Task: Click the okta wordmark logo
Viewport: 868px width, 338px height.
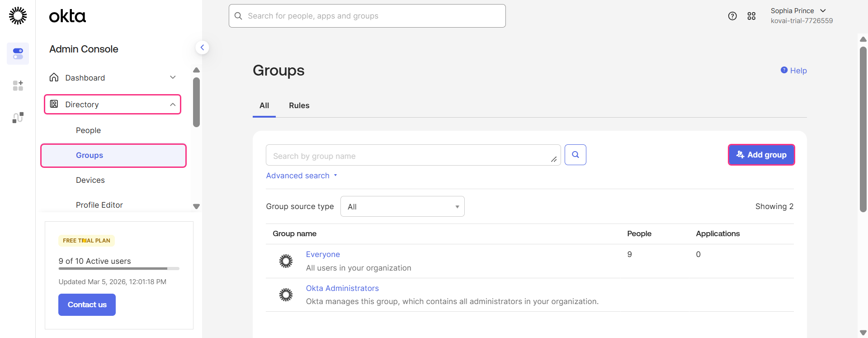Action: (67, 16)
